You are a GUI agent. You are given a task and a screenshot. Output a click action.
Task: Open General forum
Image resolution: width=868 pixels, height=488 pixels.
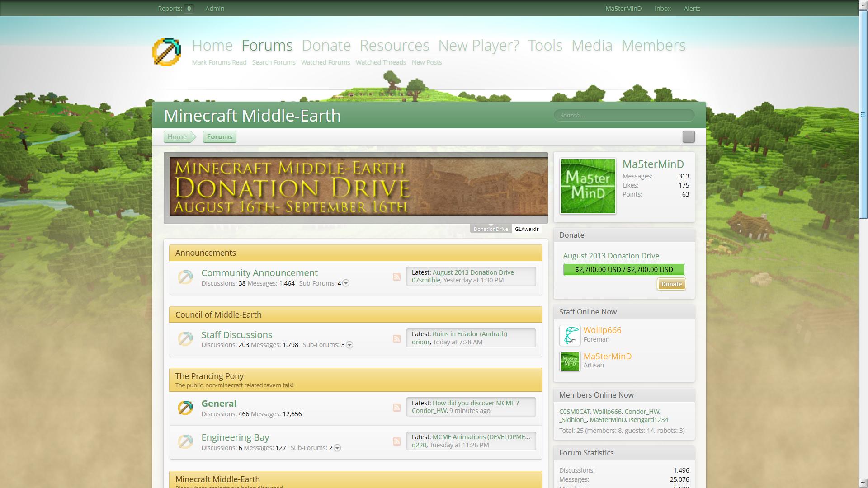click(219, 404)
